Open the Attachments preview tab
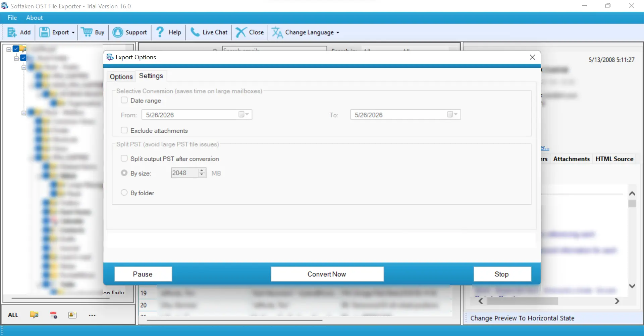The height and width of the screenshot is (336, 644). tap(571, 159)
